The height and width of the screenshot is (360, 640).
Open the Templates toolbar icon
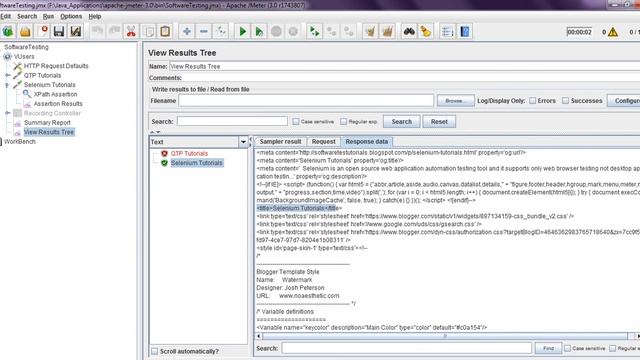(8, 31)
